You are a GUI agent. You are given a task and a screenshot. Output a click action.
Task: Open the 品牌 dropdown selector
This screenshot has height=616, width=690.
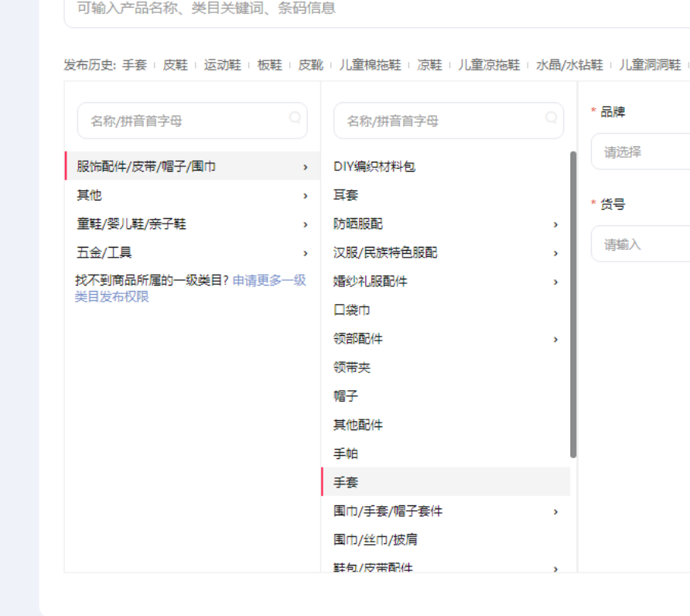(642, 152)
